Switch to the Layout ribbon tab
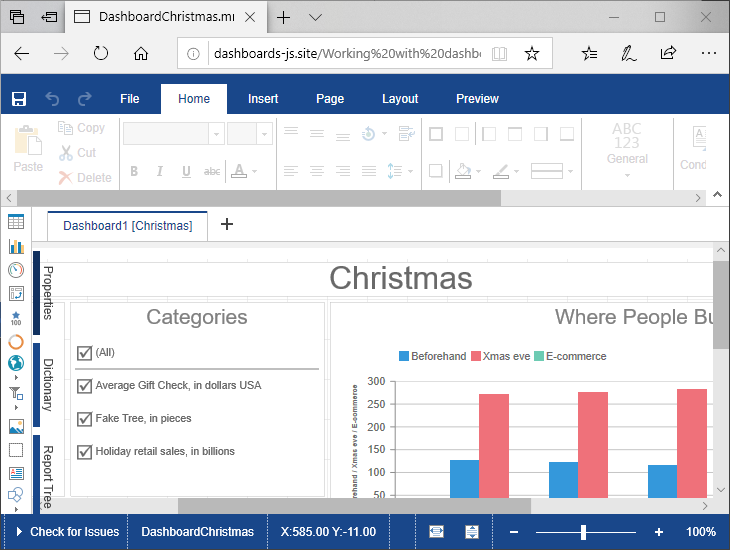Viewport: 730px width, 550px height. tap(400, 99)
